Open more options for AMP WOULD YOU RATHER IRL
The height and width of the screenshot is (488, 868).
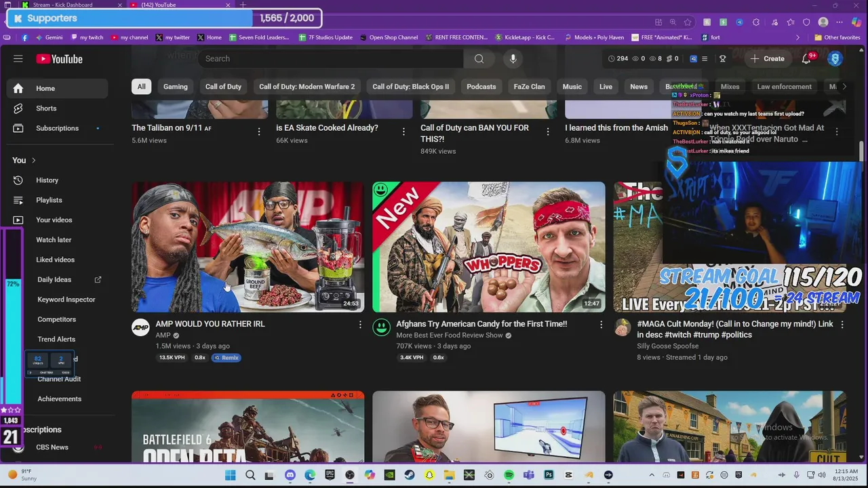tap(360, 325)
